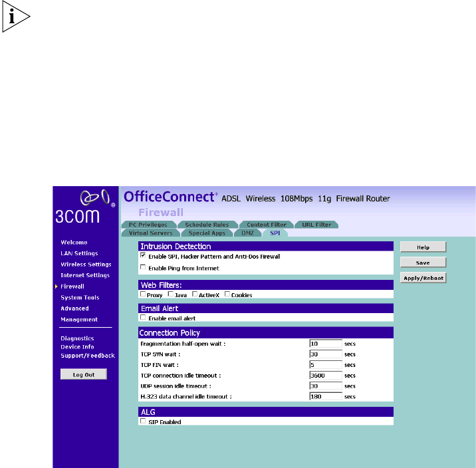Check the Cookies web filter
This screenshot has width=476, height=468.
coord(227,294)
